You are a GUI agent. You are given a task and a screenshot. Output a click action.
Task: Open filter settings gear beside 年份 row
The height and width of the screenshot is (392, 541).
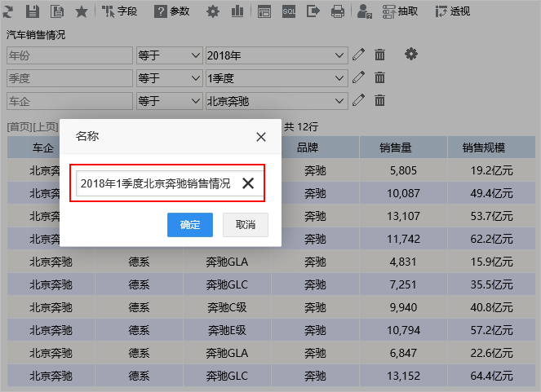(410, 54)
